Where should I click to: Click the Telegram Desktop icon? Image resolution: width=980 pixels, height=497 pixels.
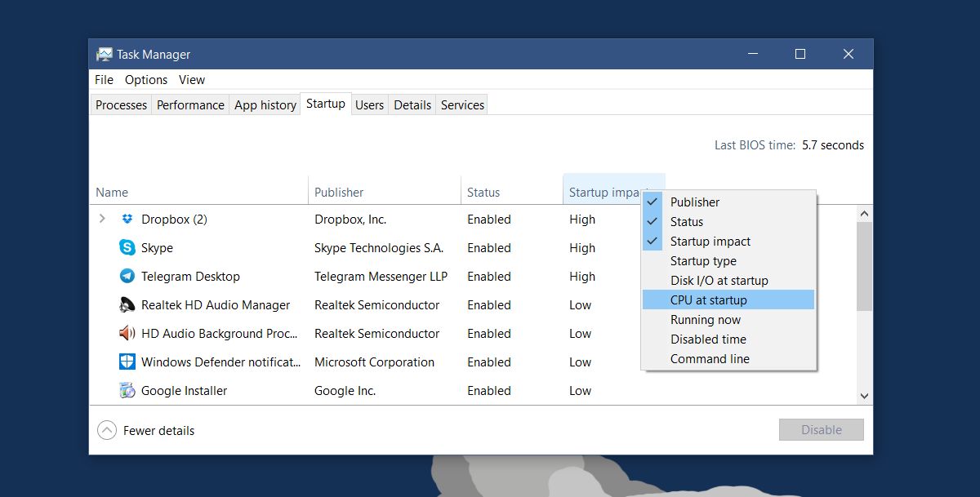tap(127, 277)
